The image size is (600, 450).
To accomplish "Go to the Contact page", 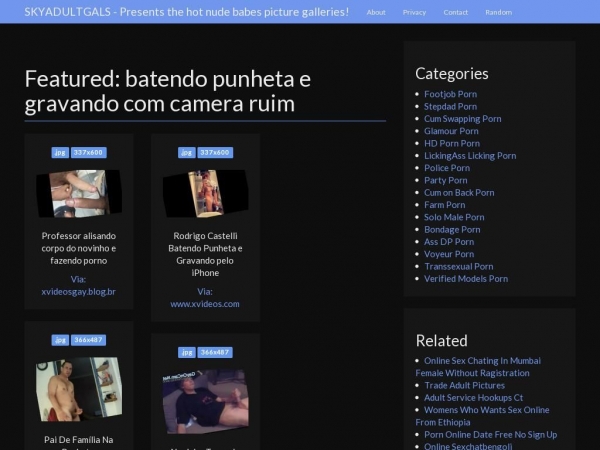I will click(x=455, y=12).
